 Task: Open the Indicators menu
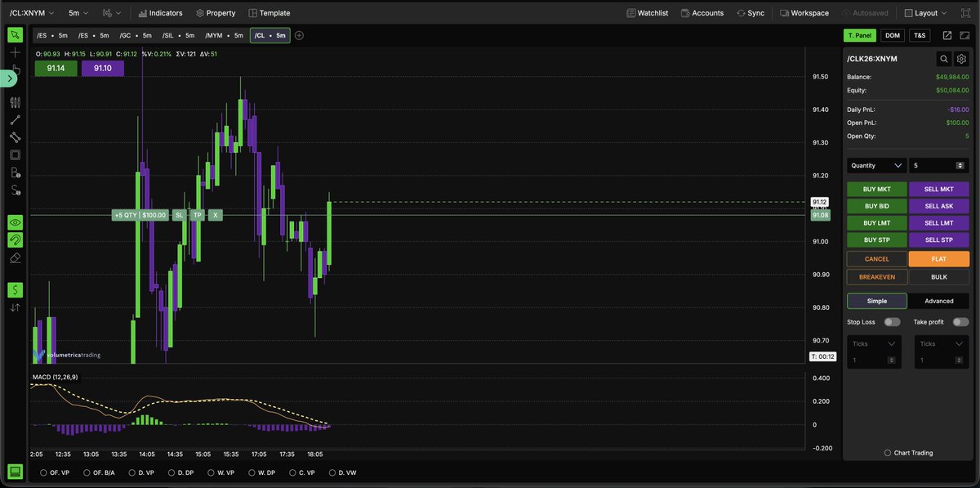(x=160, y=13)
